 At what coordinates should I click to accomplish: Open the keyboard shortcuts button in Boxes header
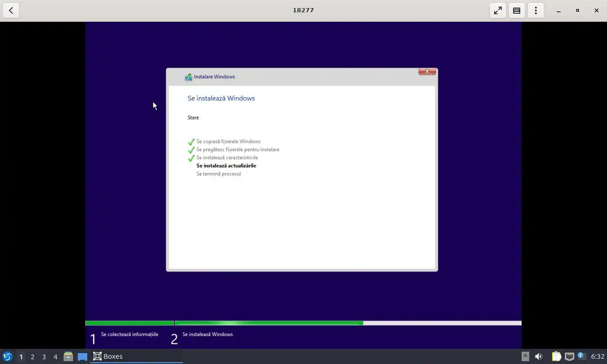pyautogui.click(x=517, y=10)
